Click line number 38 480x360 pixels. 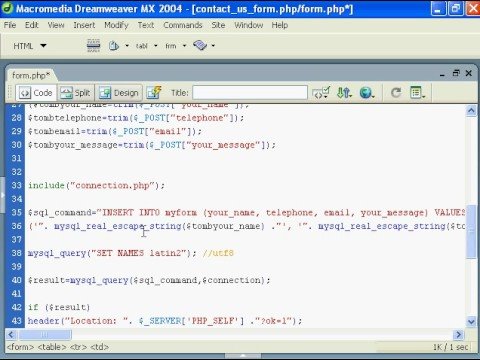pos(16,253)
